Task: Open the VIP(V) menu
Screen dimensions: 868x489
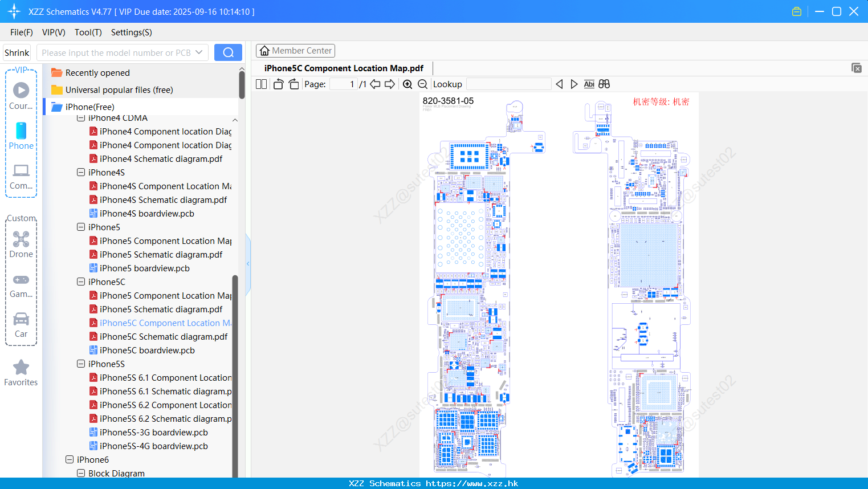Action: click(54, 32)
